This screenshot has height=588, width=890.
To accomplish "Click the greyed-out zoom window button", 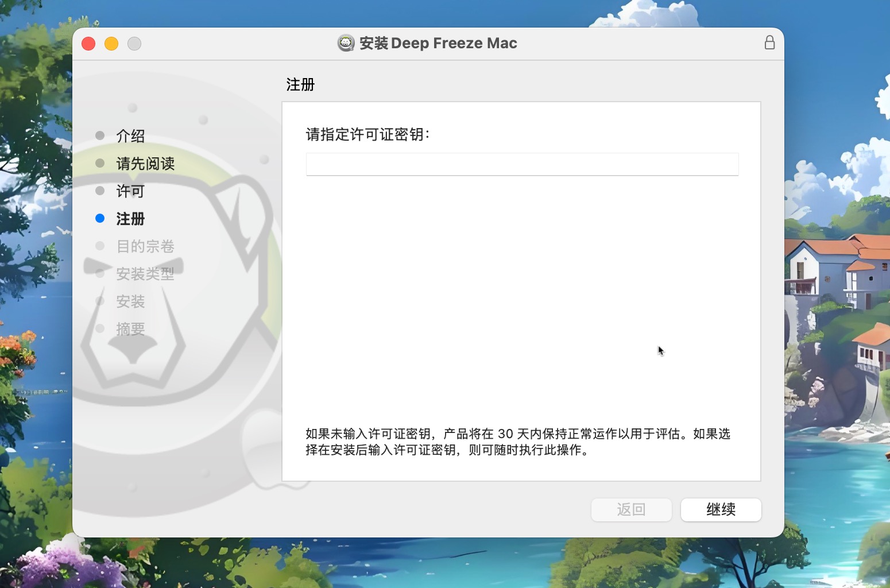I will (134, 44).
